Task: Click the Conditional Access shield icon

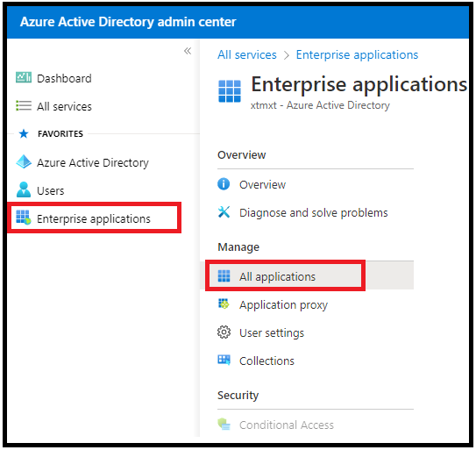Action: tap(224, 424)
